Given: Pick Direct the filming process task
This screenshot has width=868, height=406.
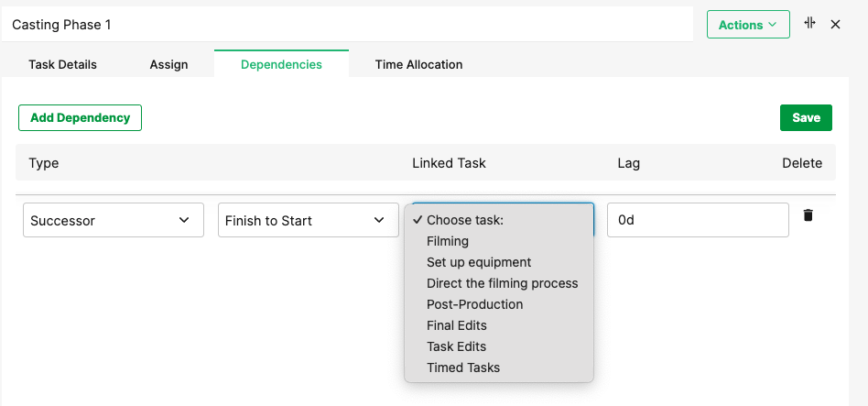Looking at the screenshot, I should pos(503,283).
